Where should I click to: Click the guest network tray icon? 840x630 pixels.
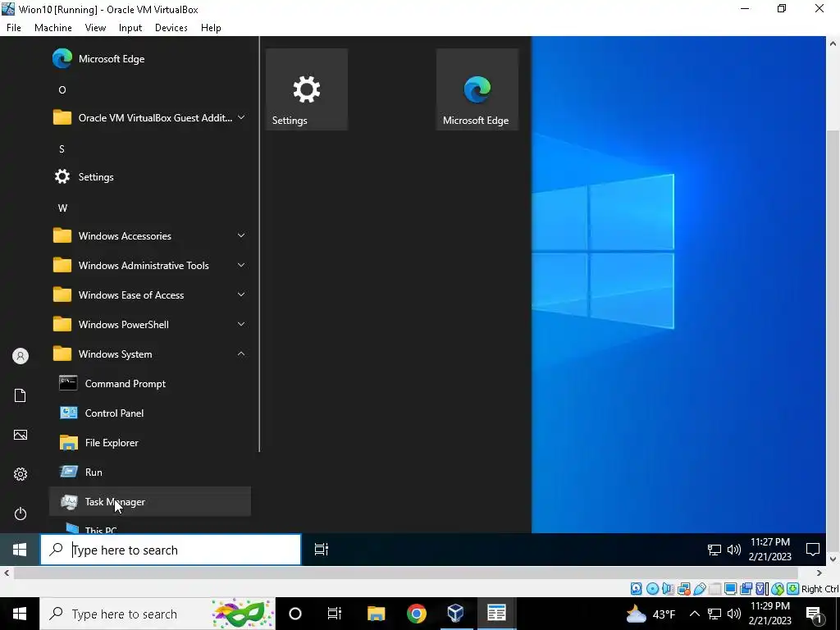click(x=714, y=550)
